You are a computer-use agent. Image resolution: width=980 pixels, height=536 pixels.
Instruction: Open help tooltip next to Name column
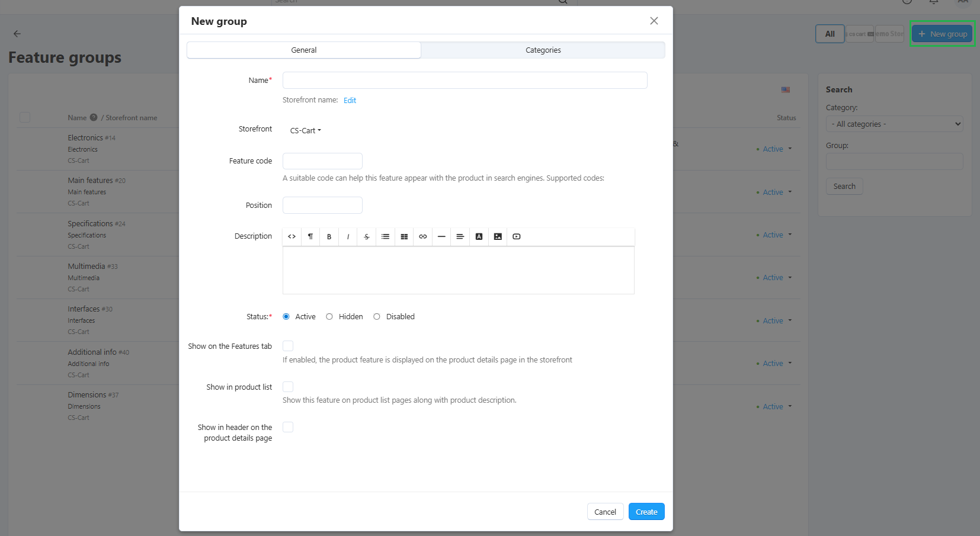click(94, 117)
